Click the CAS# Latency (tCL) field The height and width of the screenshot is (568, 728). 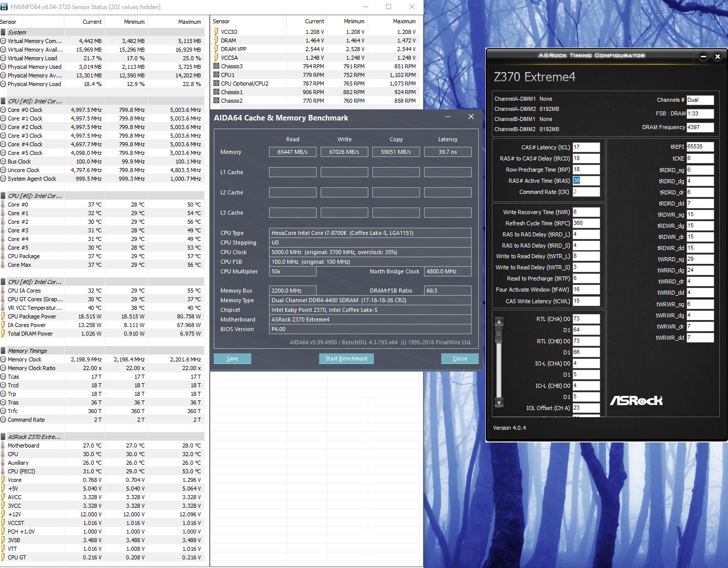pos(586,147)
